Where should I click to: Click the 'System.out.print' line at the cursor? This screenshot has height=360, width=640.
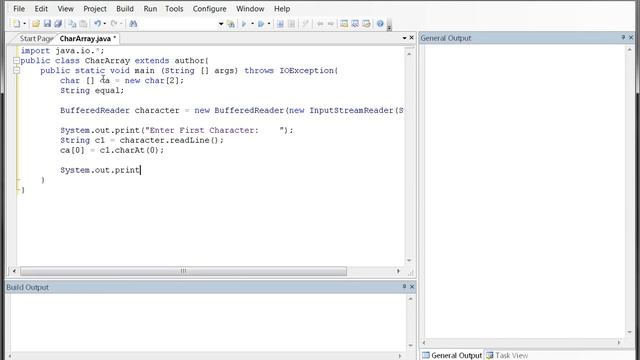click(x=100, y=170)
